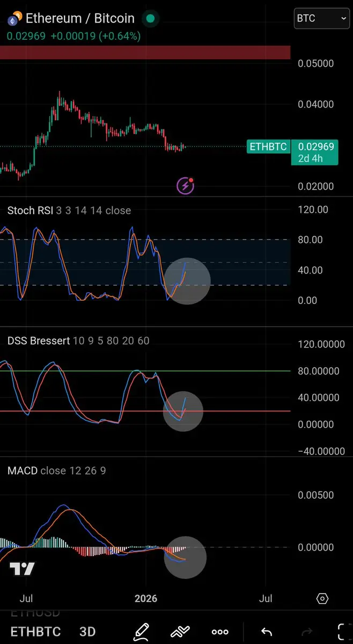Click the first Jul label on the time axis
This screenshot has height=644, width=353.
pos(26,598)
